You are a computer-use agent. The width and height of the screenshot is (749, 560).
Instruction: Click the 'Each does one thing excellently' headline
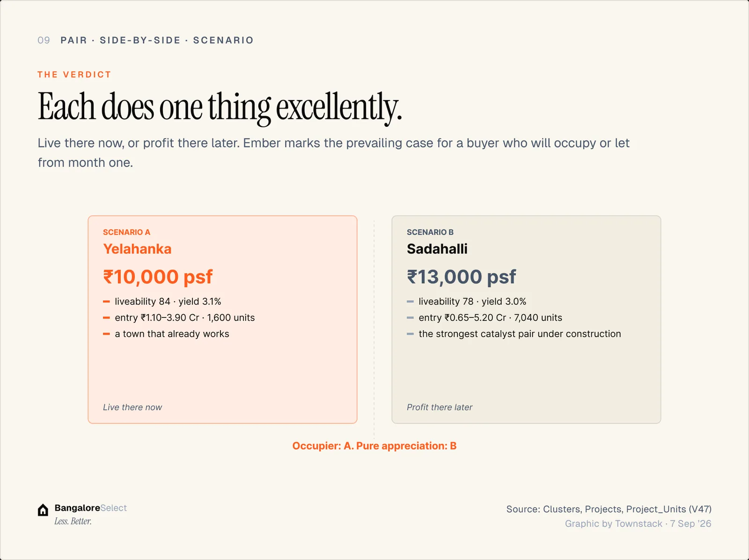tap(220, 107)
